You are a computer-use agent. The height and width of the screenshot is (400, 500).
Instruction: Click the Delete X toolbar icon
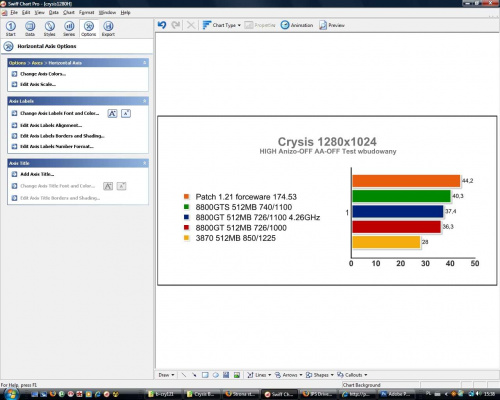191,25
